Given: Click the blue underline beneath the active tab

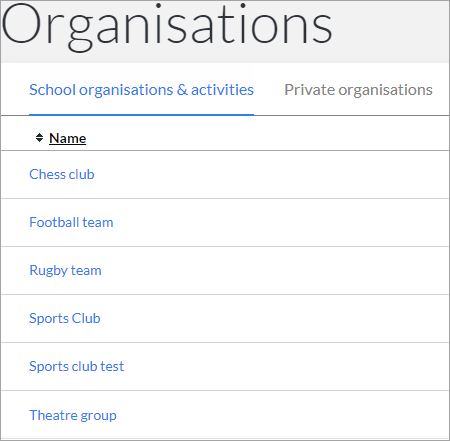Looking at the screenshot, I should pyautogui.click(x=141, y=115).
